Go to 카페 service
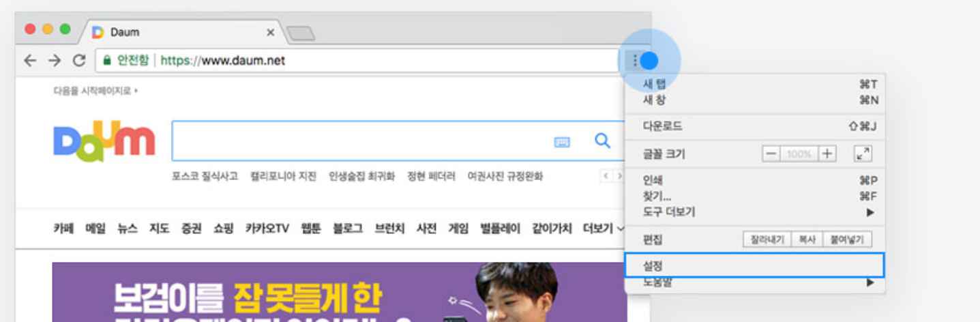This screenshot has width=980, height=322. pos(63,229)
